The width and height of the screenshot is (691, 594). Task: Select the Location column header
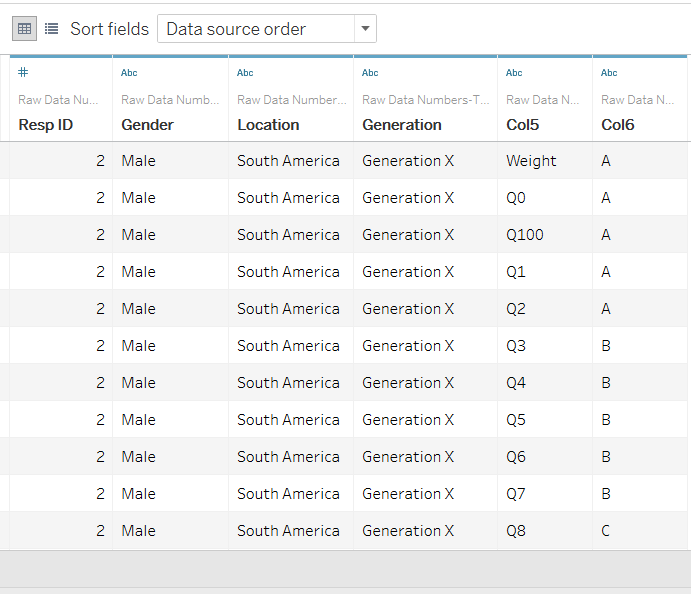click(268, 125)
